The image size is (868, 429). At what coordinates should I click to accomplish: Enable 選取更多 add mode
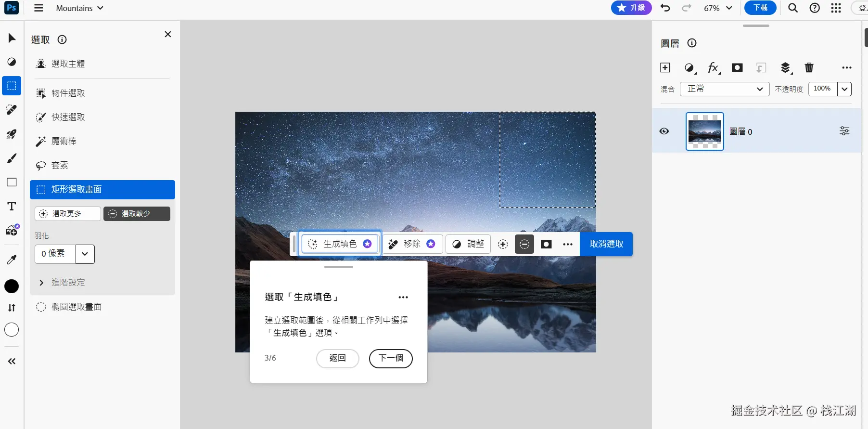pos(68,214)
